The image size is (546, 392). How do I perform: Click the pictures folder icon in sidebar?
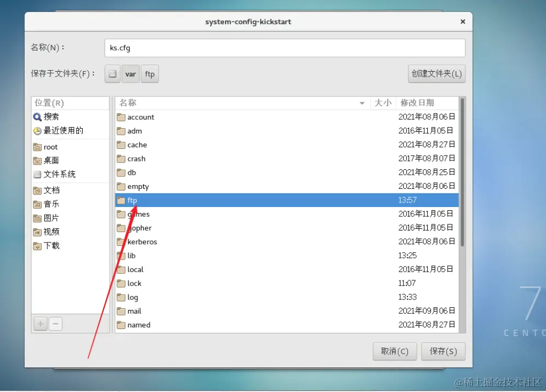[37, 218]
